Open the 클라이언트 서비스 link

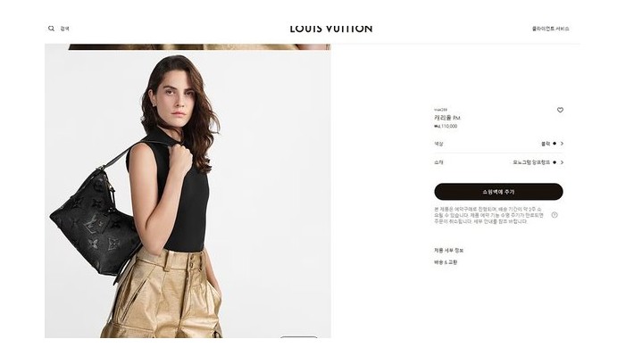[551, 29]
